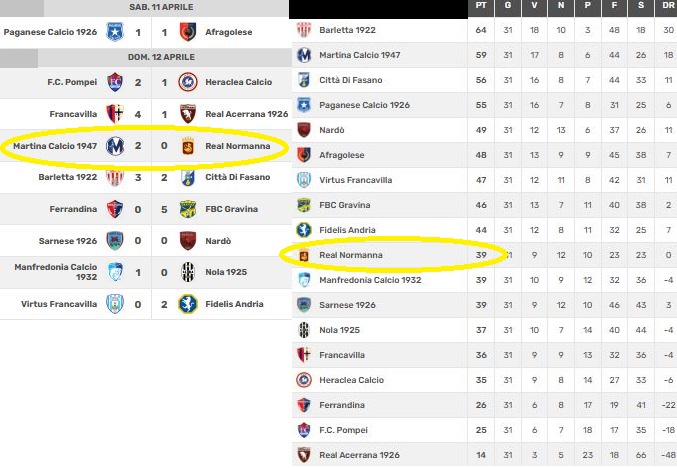Click the Paganese Calcio 1926 star crest
Image resolution: width=677 pixels, height=468 pixels.
click(x=114, y=32)
